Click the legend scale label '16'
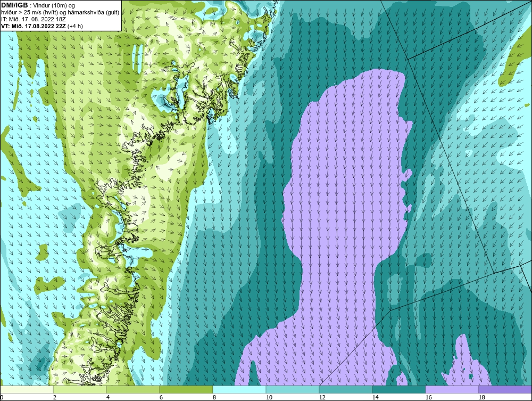The height and width of the screenshot is (401, 532). pos(429,397)
